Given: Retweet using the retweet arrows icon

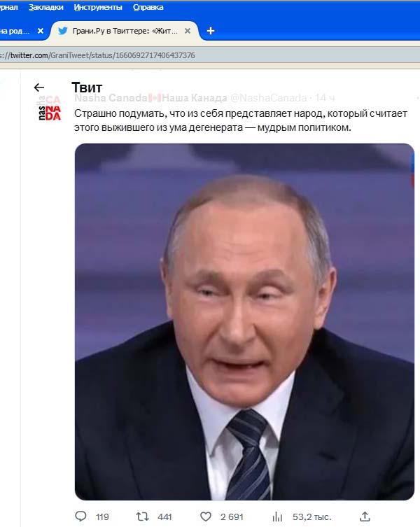Looking at the screenshot, I should tap(142, 517).
